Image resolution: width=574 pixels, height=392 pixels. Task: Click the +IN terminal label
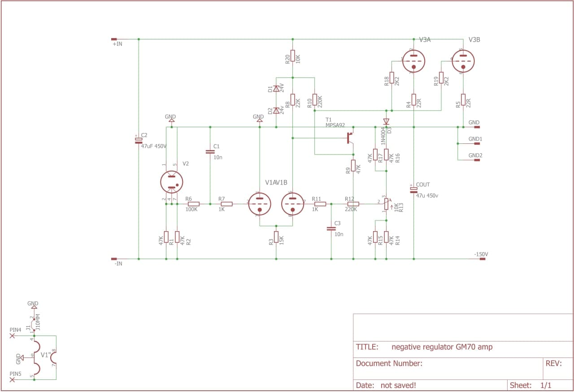(x=117, y=44)
